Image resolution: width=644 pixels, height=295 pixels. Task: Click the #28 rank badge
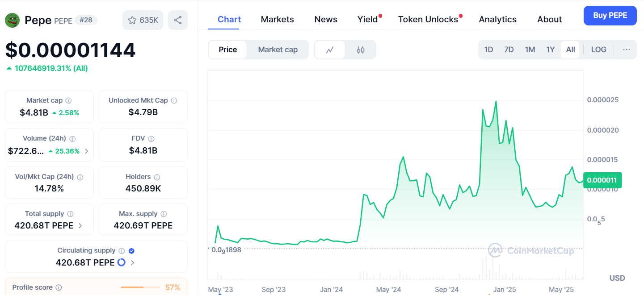[85, 20]
